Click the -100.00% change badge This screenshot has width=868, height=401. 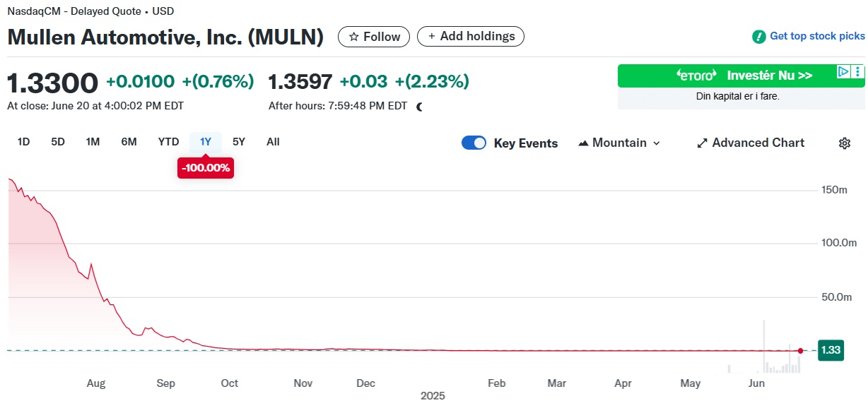pyautogui.click(x=206, y=169)
